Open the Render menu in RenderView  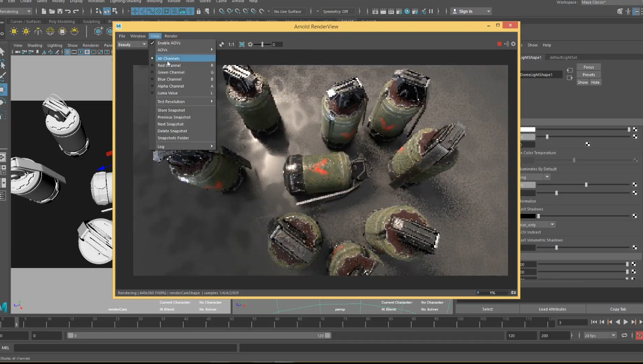pyautogui.click(x=171, y=36)
